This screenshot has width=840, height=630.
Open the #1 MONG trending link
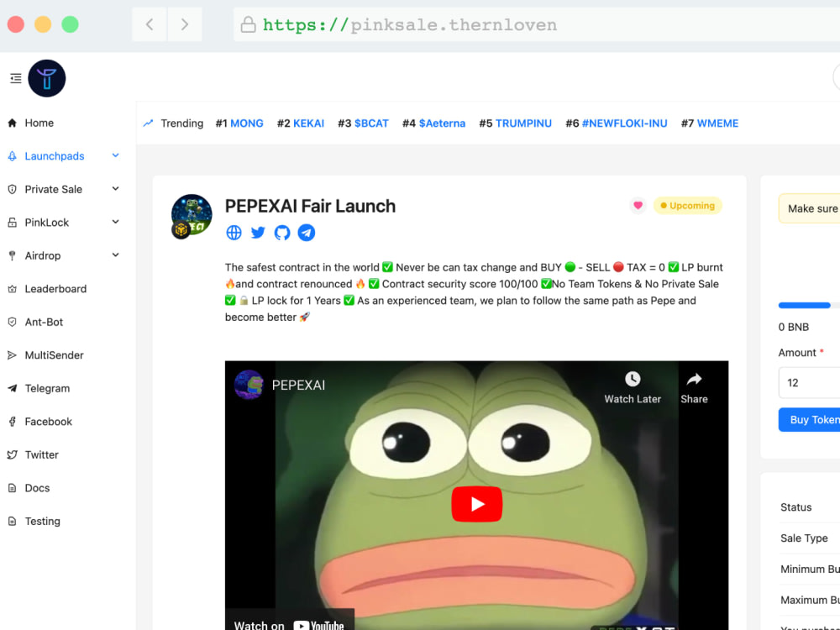[x=239, y=123]
